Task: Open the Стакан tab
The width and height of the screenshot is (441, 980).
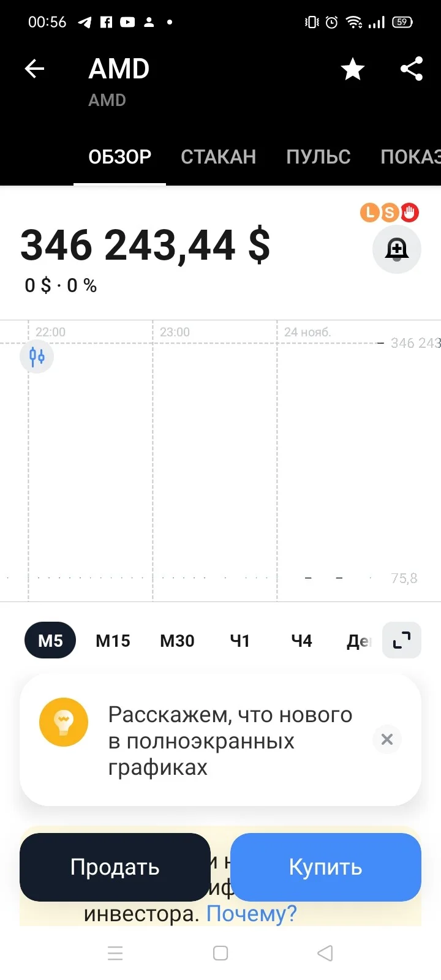Action: [219, 157]
